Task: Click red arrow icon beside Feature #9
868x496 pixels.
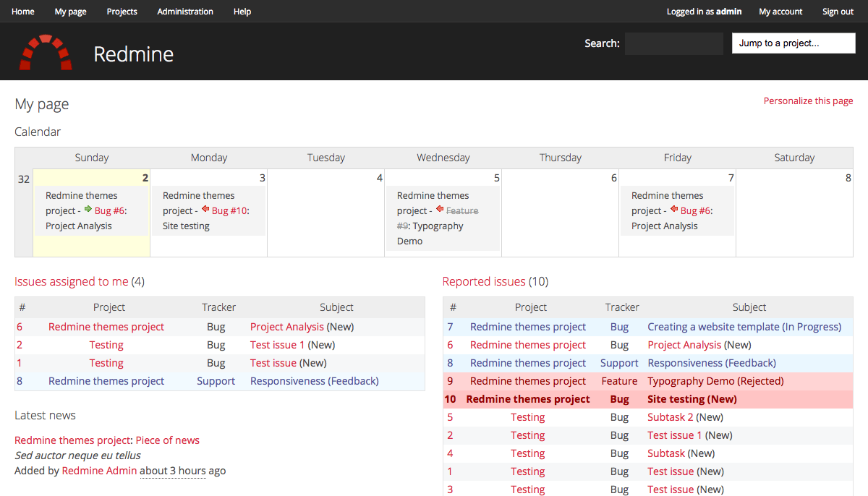Action: coord(440,210)
